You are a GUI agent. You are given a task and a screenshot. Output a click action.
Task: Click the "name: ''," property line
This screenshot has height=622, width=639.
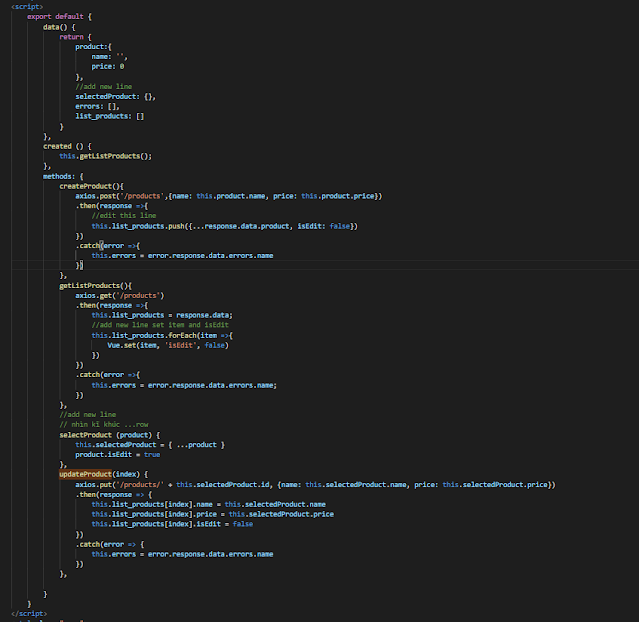point(109,57)
